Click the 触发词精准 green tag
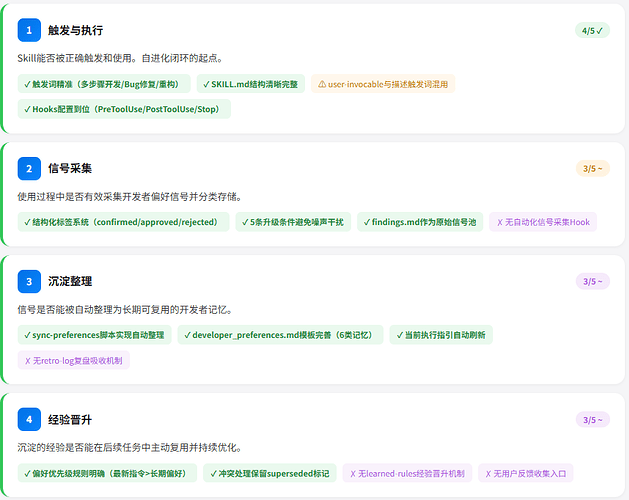Screen dimensions: 629x500 104,84
